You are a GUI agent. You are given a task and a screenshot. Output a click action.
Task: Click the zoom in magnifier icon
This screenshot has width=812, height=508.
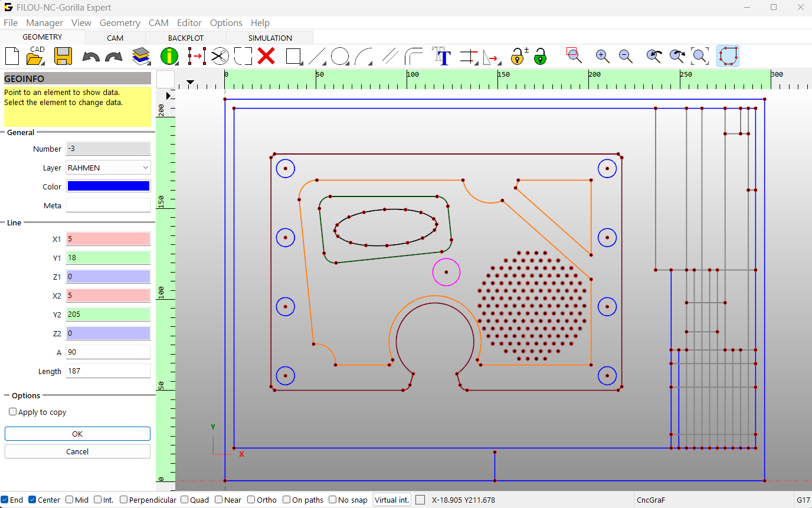[x=603, y=57]
